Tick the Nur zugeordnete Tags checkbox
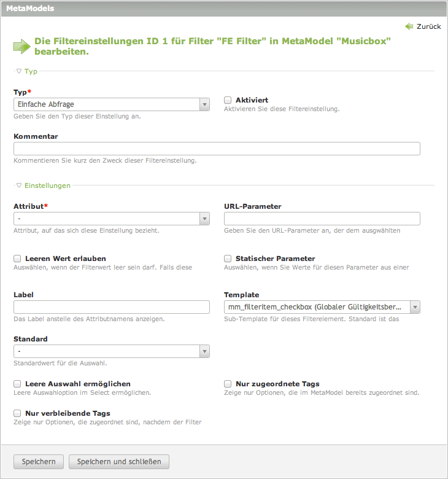 (228, 384)
